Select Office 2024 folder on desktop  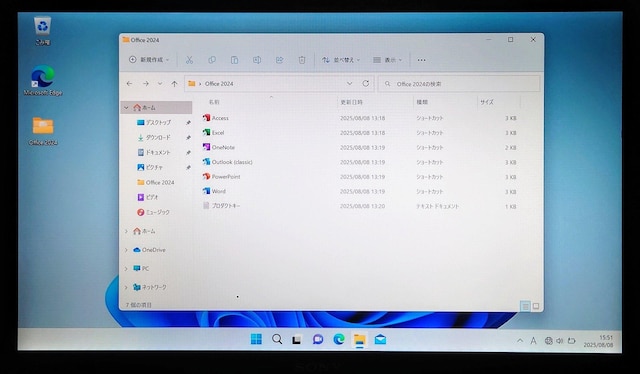point(43,131)
